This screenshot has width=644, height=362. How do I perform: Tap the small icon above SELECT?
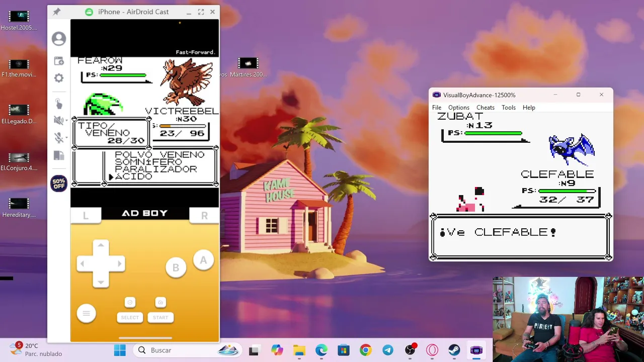tap(130, 302)
